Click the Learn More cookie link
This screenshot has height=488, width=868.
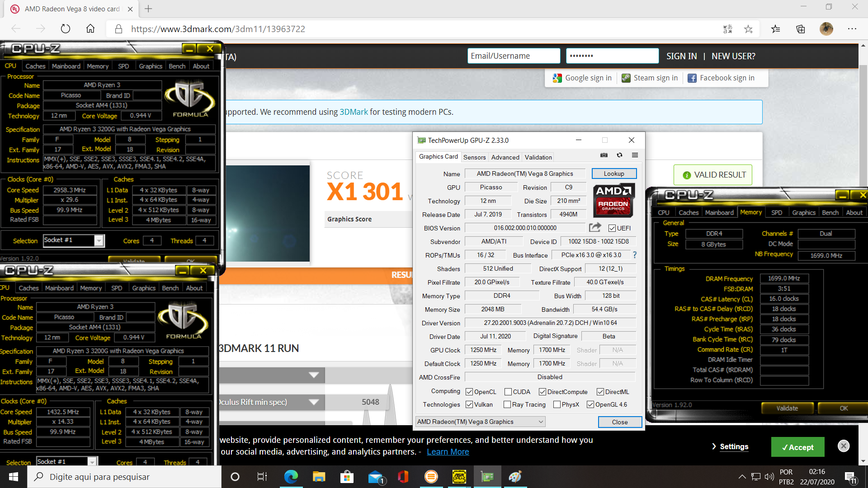[x=448, y=452]
